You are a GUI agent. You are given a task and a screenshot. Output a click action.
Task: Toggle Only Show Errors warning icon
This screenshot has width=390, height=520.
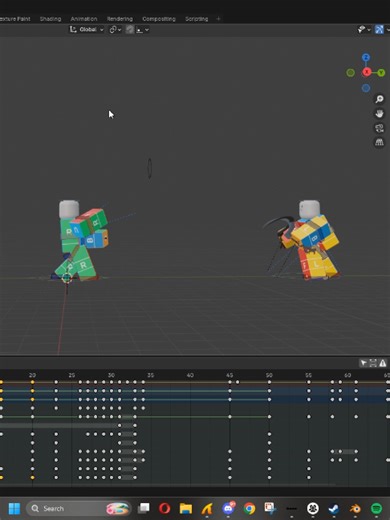tap(382, 363)
